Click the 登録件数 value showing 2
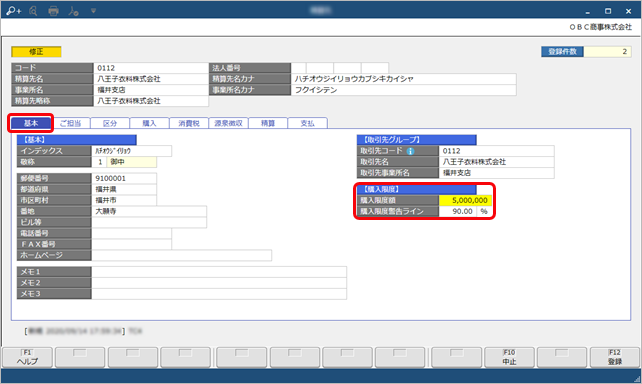Image resolution: width=642 pixels, height=384 pixels. pyautogui.click(x=607, y=52)
